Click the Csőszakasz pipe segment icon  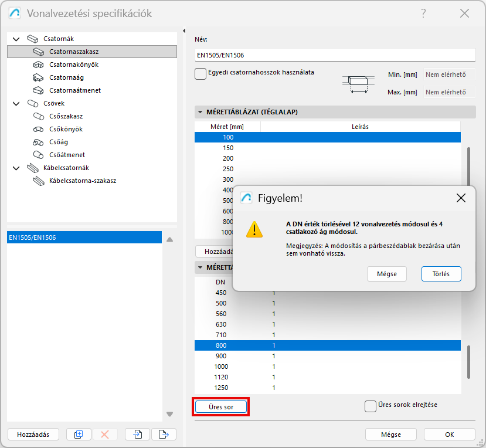point(39,116)
